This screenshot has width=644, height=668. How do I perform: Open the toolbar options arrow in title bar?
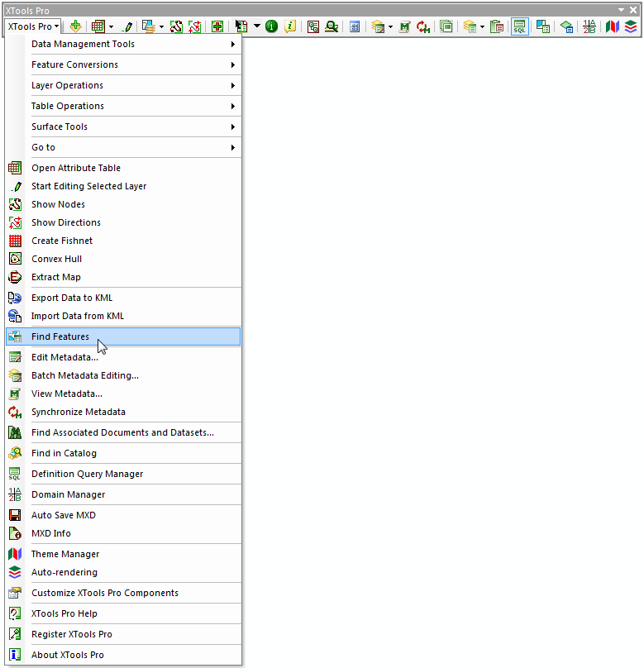pos(621,9)
